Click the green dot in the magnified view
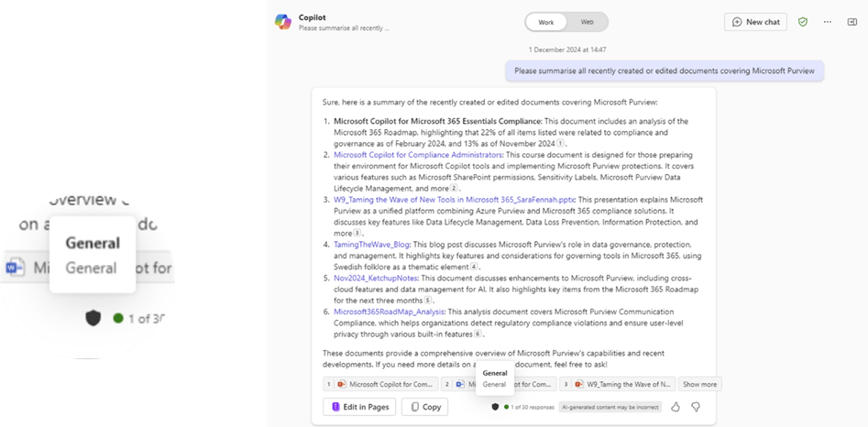 click(118, 318)
